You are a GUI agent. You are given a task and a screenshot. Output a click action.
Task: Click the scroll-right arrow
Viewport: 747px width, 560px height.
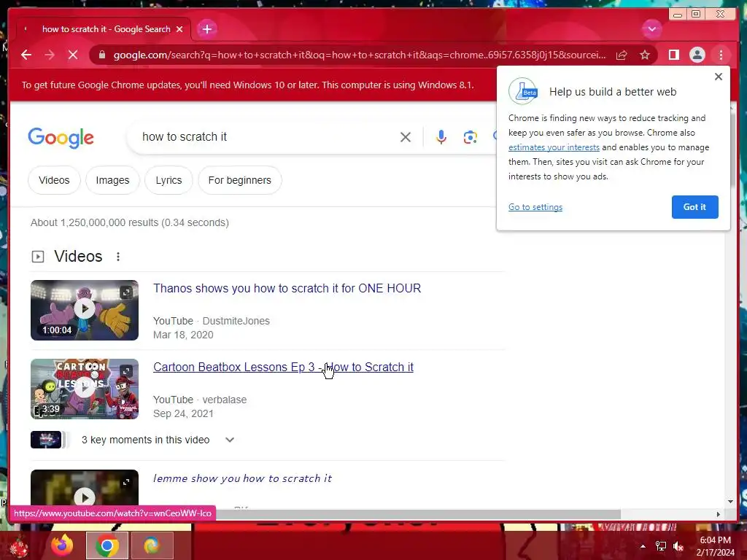[x=719, y=514]
